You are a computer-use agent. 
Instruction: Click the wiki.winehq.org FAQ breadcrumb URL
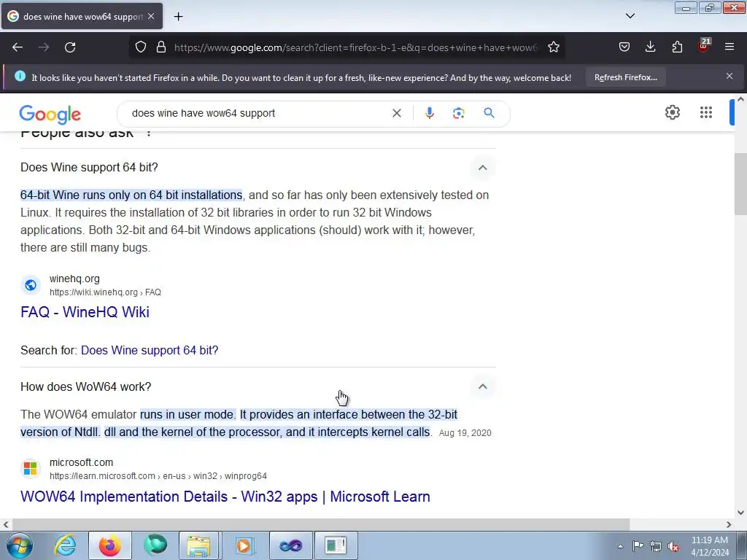105,292
